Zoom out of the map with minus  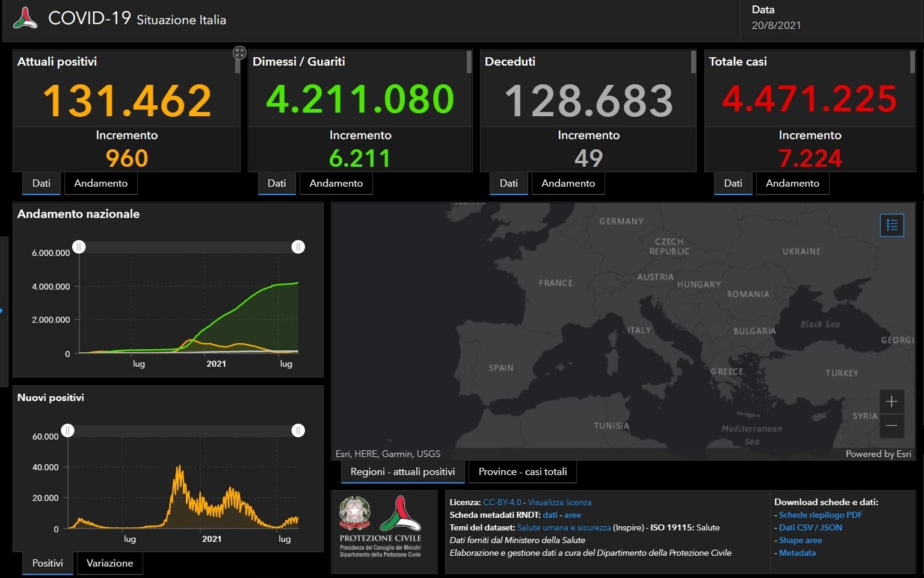pos(892,426)
